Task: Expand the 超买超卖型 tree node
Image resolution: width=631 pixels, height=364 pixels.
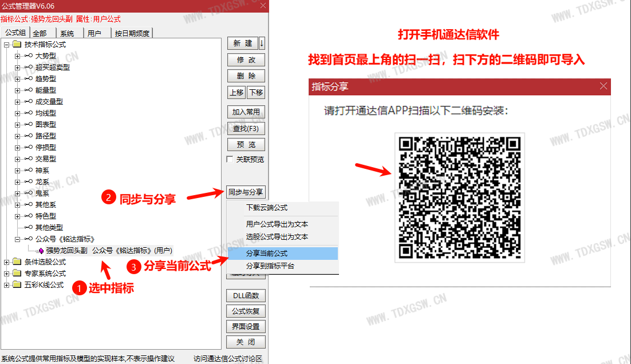Action: coord(17,68)
